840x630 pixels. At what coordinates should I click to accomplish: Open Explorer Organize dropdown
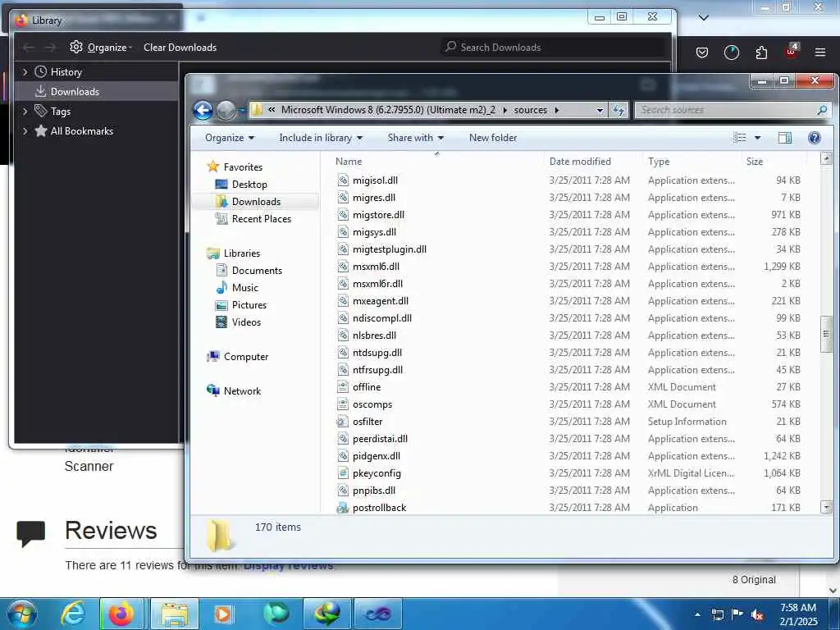click(230, 138)
